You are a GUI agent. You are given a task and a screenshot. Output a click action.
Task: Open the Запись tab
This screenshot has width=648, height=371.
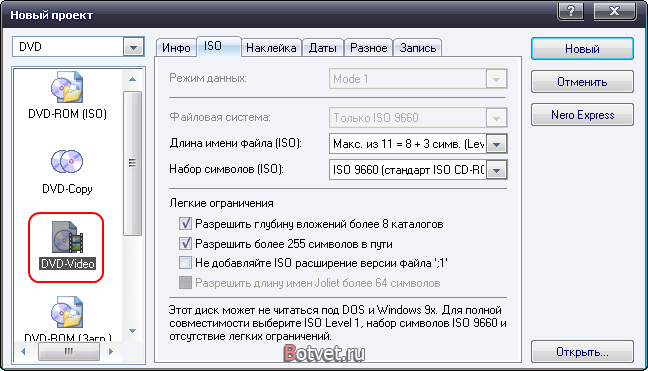(x=417, y=48)
